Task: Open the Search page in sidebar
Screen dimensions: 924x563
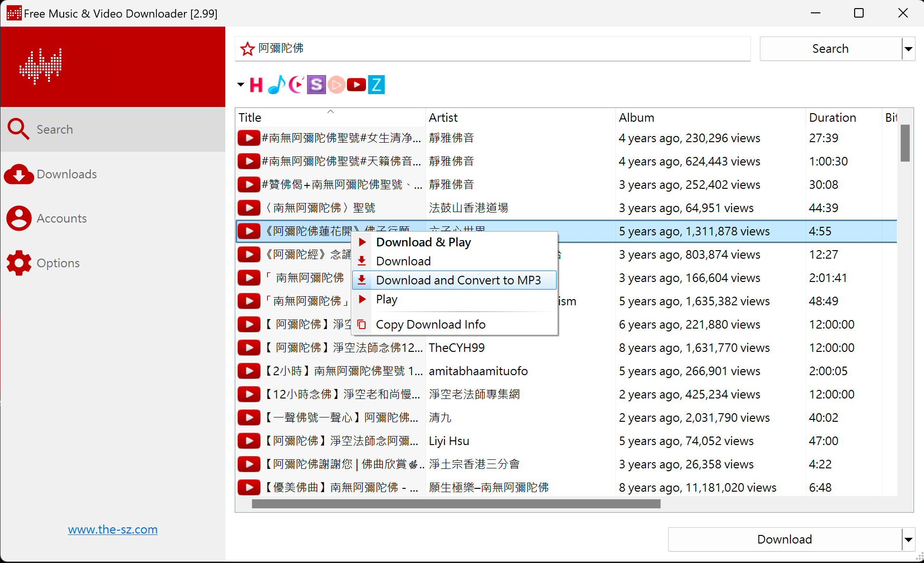Action: [x=113, y=129]
